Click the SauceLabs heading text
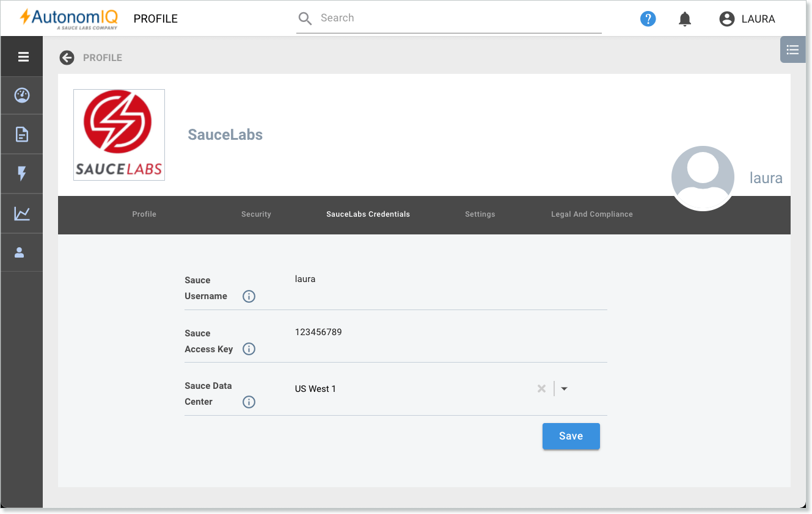The image size is (812, 514). click(x=225, y=135)
